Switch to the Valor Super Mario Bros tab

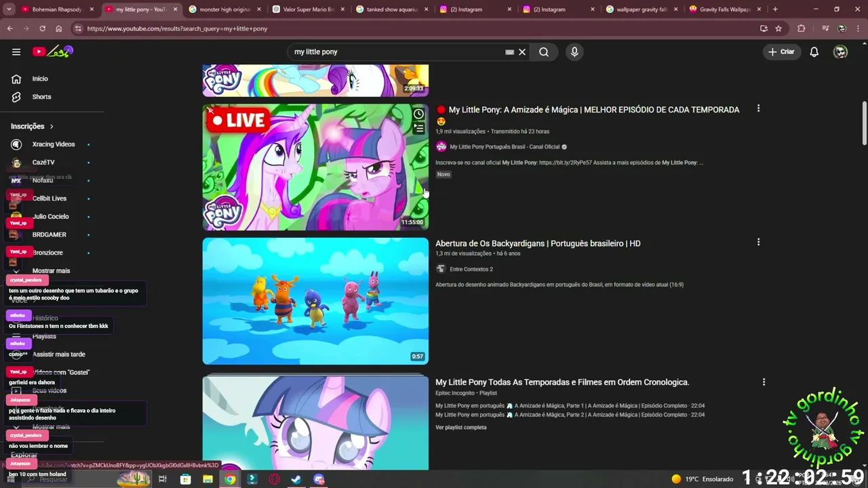tap(310, 9)
